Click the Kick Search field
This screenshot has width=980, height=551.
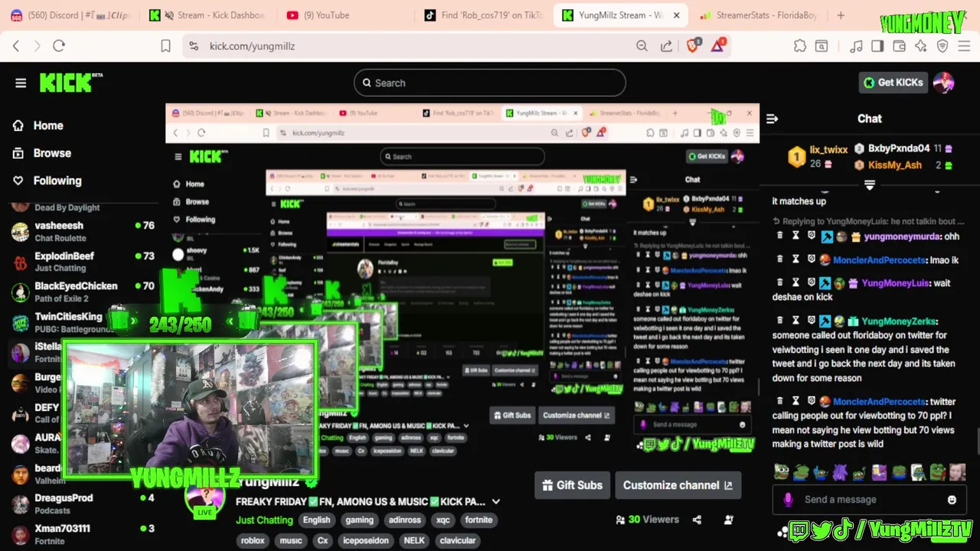click(x=490, y=83)
